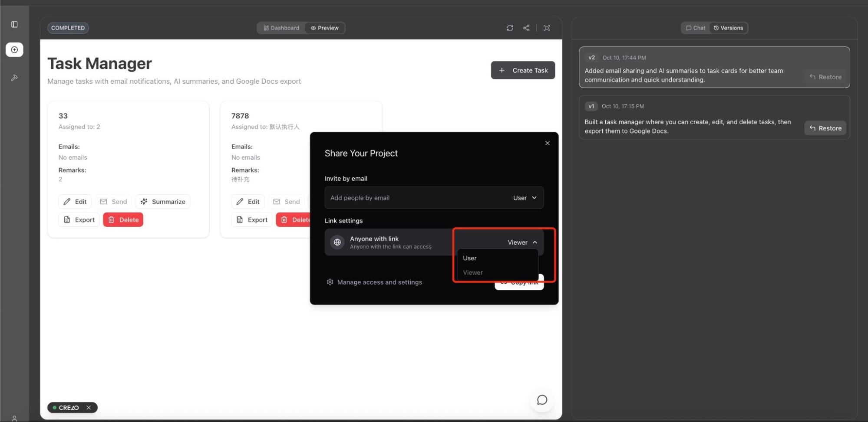This screenshot has height=422, width=868.
Task: Close the Share Your Project dialog
Action: pos(547,143)
